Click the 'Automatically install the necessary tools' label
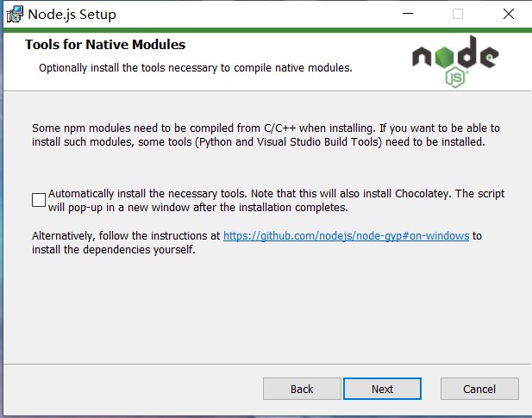The width and height of the screenshot is (532, 418). (x=276, y=200)
